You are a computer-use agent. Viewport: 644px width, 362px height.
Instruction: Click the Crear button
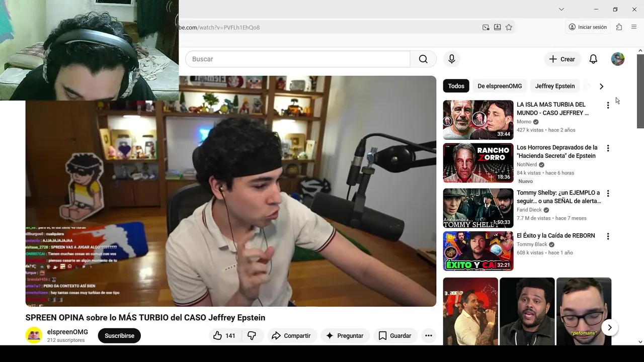pos(562,59)
